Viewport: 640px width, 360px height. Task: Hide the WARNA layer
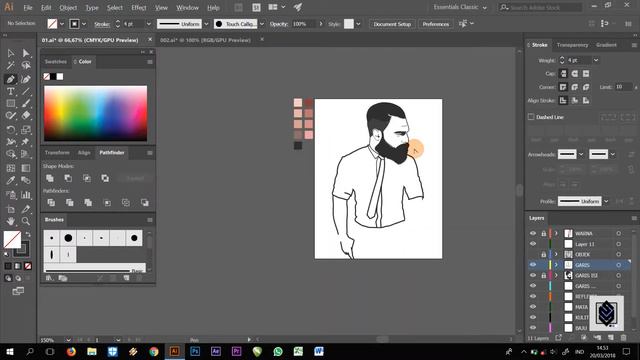(x=533, y=233)
